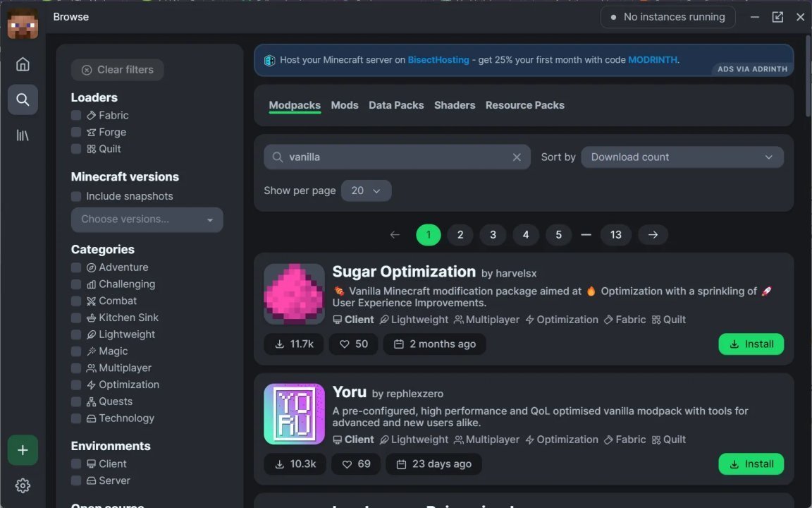812x508 pixels.
Task: Go to next page arrow
Action: tap(653, 235)
